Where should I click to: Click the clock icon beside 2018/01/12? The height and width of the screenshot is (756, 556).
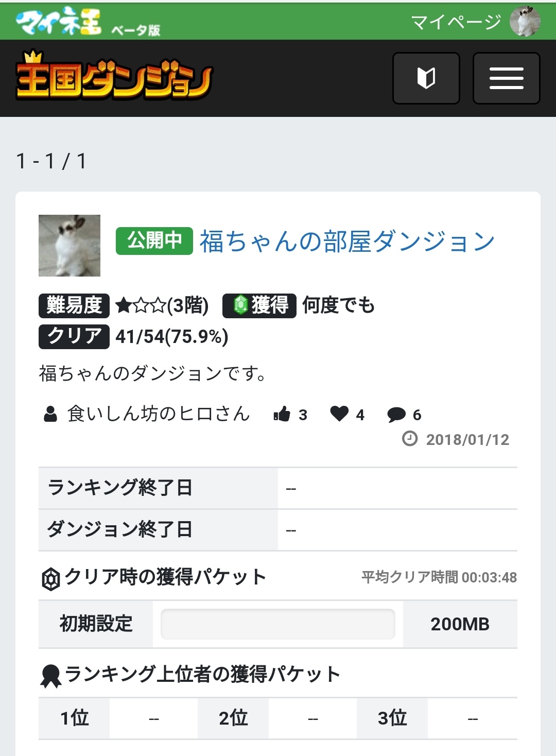[410, 439]
